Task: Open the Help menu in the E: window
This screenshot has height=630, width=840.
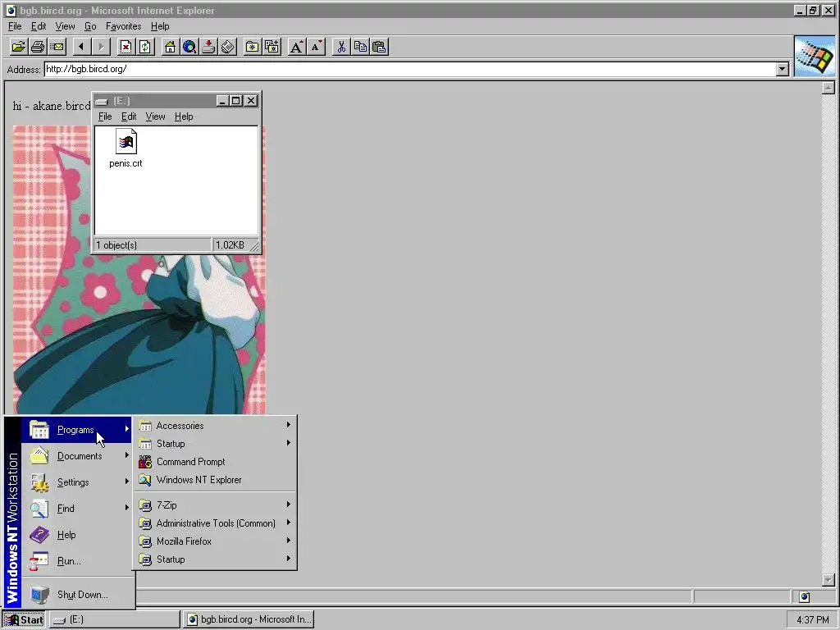Action: tap(184, 116)
